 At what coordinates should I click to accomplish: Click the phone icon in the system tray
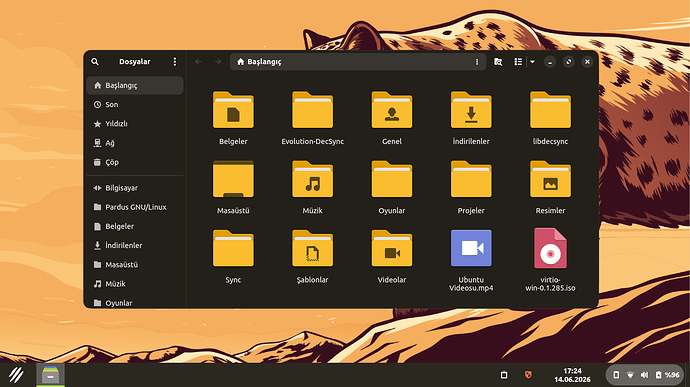click(x=616, y=375)
